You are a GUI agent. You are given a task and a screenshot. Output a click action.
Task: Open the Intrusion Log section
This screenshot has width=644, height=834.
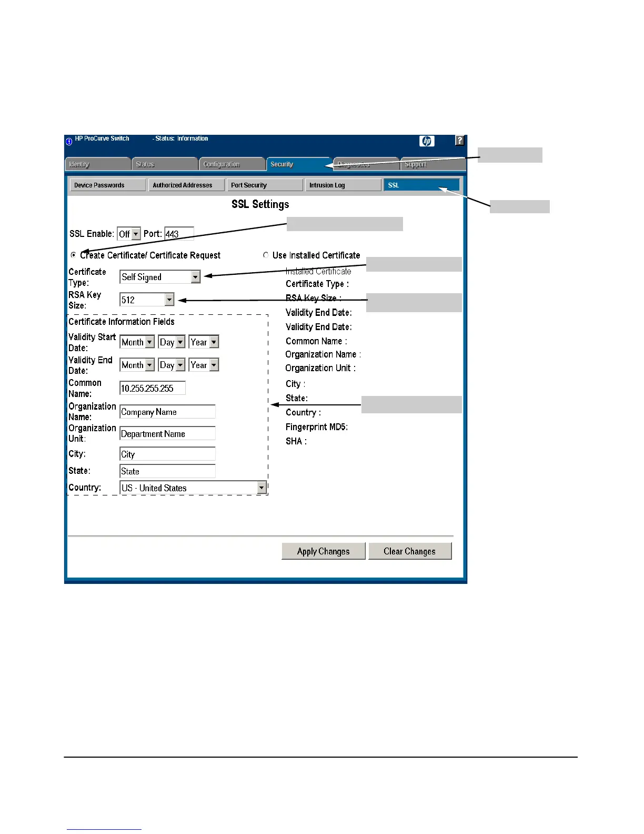(x=343, y=185)
